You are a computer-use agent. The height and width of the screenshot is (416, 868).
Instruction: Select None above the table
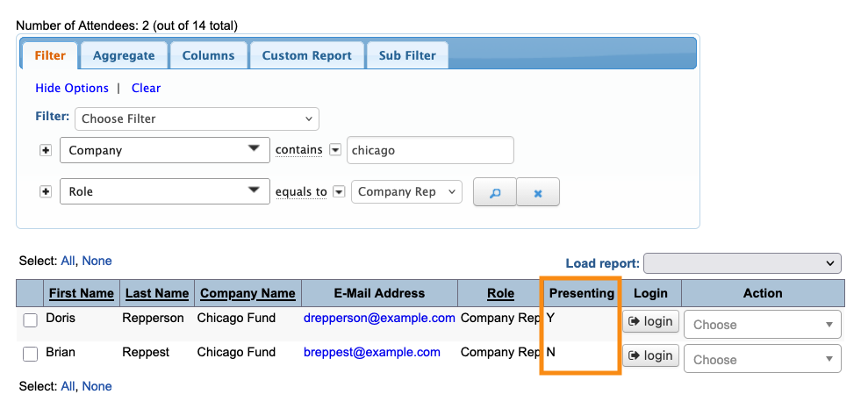click(97, 261)
